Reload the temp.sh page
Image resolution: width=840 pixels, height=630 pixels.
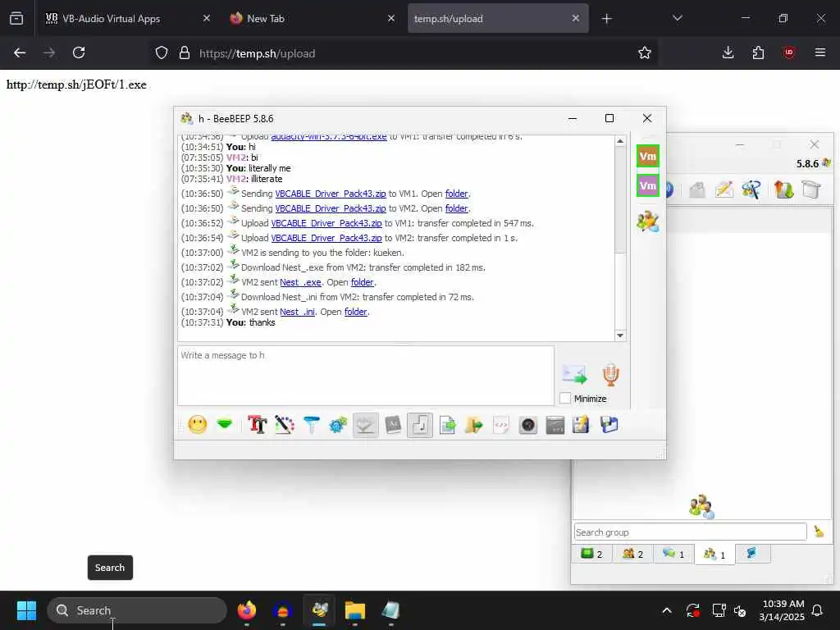tap(79, 52)
